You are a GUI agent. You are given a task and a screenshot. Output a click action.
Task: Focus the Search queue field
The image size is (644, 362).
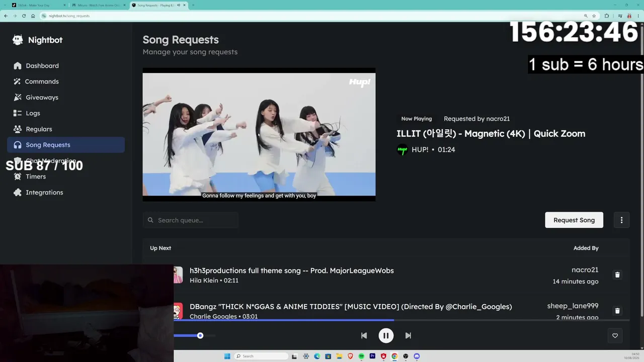190,220
